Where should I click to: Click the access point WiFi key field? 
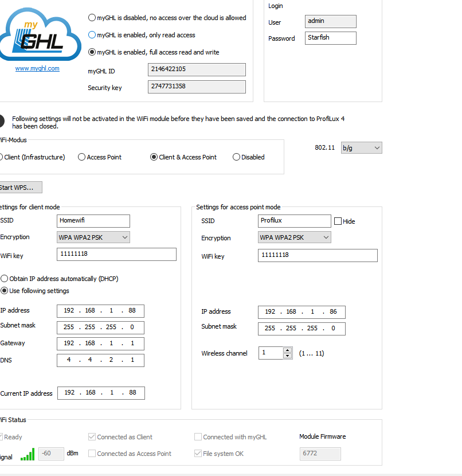[x=318, y=255]
